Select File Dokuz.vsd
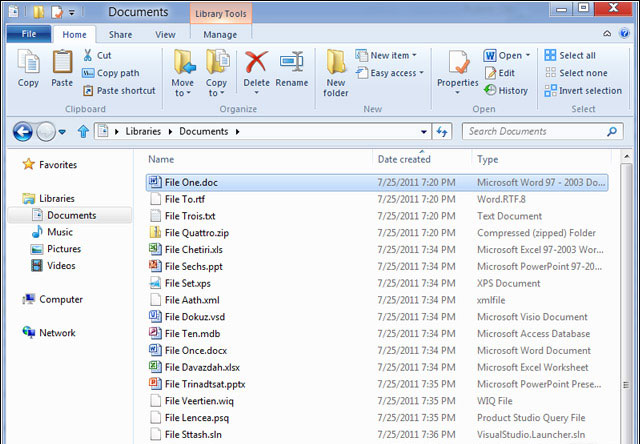Image resolution: width=640 pixels, height=444 pixels. [376, 317]
